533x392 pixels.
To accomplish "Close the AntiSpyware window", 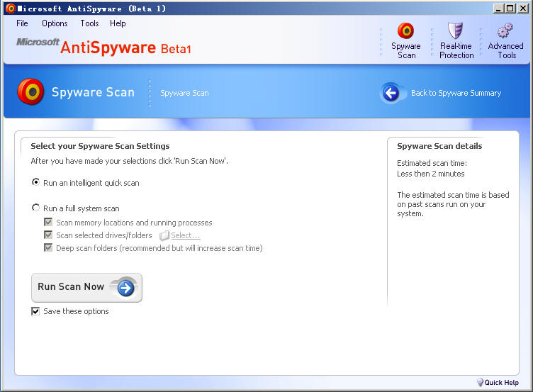I will (522, 9).
